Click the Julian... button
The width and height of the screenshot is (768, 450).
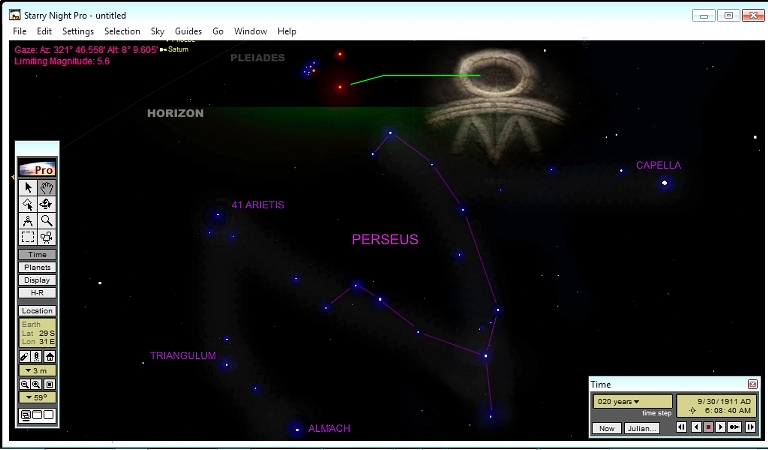(x=642, y=428)
